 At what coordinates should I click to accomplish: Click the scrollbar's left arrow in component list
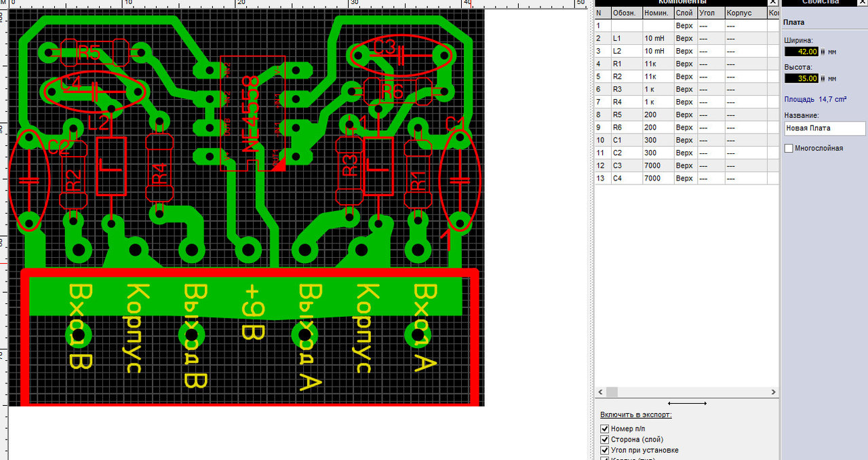599,392
